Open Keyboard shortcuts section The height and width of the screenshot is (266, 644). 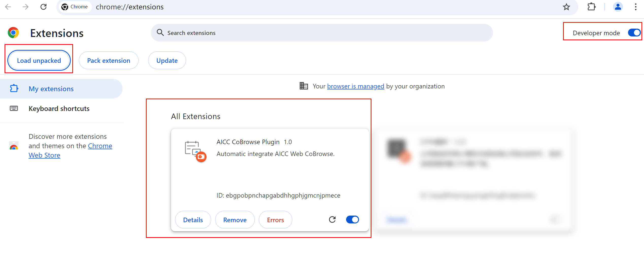click(61, 108)
